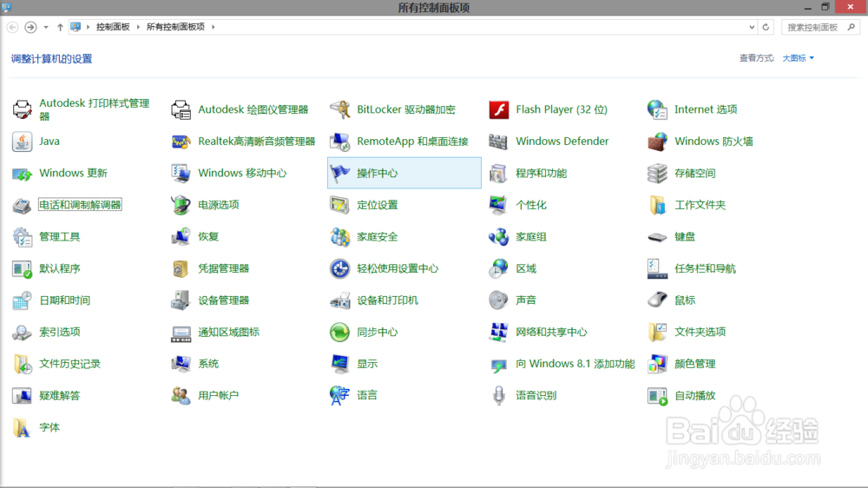Open the 向 Windows 8.1 添加功能 link

575,364
